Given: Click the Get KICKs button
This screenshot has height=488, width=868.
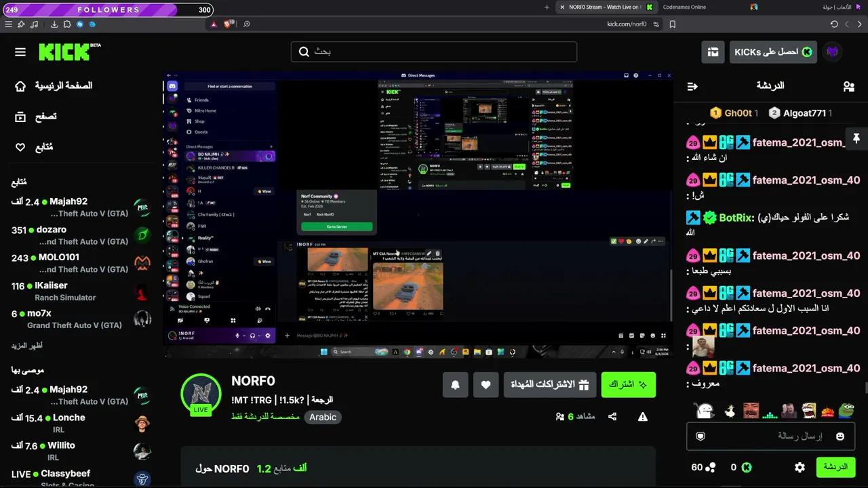Looking at the screenshot, I should 773,52.
